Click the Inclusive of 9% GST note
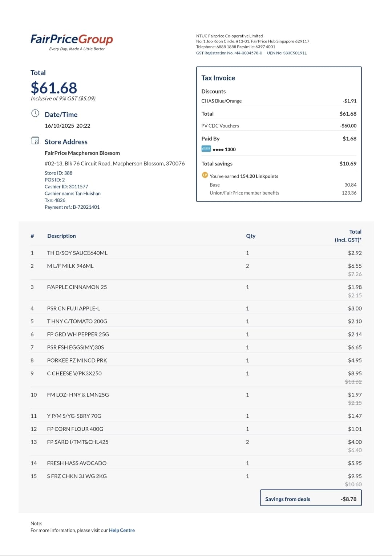Image resolution: width=392 pixels, height=556 pixels. [x=63, y=99]
